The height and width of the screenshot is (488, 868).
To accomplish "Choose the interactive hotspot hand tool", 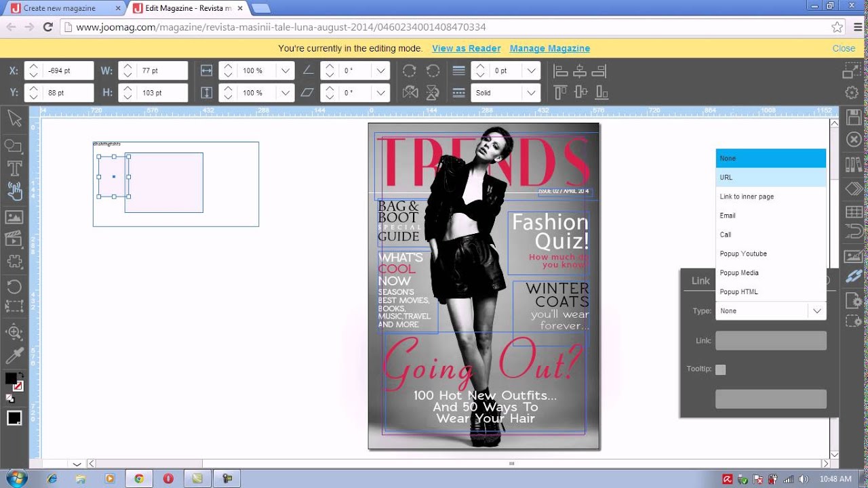I will coord(14,192).
